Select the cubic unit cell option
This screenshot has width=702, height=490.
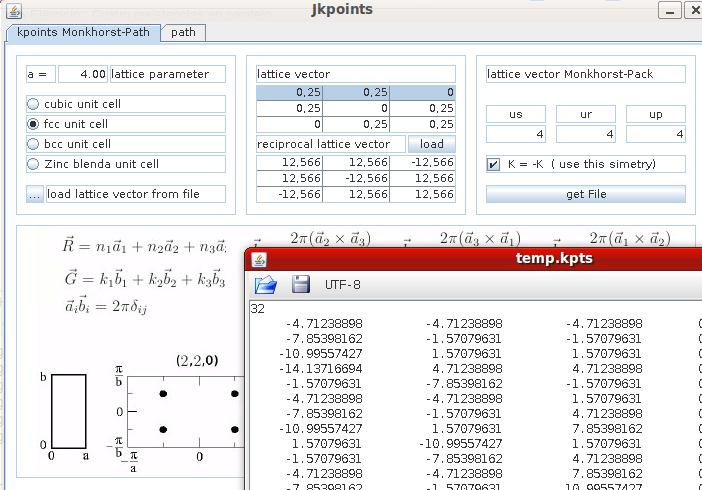click(x=33, y=104)
